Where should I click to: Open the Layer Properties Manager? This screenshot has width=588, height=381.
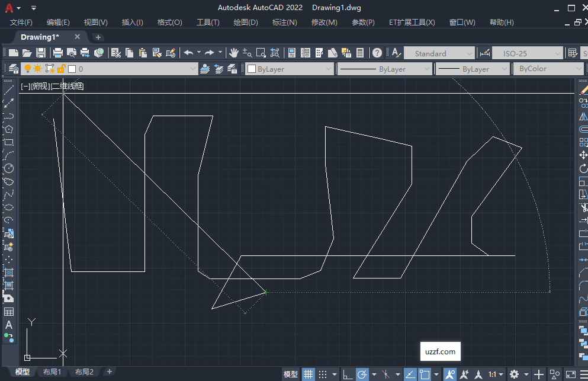point(13,69)
